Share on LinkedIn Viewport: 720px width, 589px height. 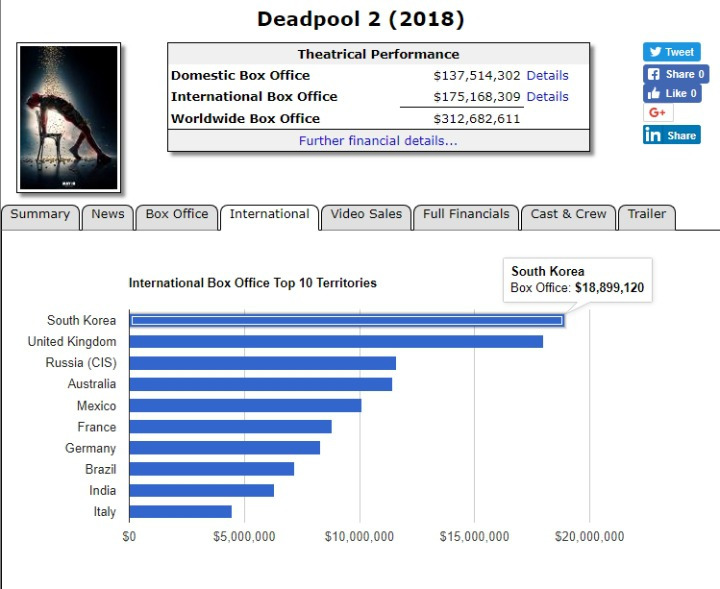(671, 135)
